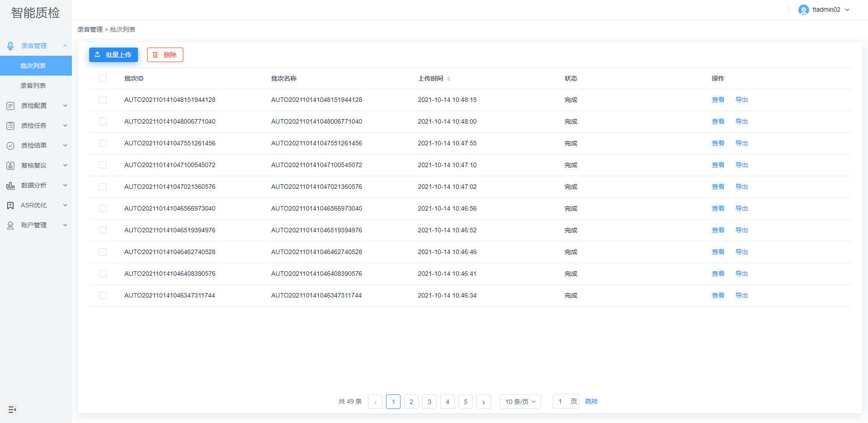Click the 数据分析 bar chart icon
This screenshot has height=423, width=868.
click(10, 186)
